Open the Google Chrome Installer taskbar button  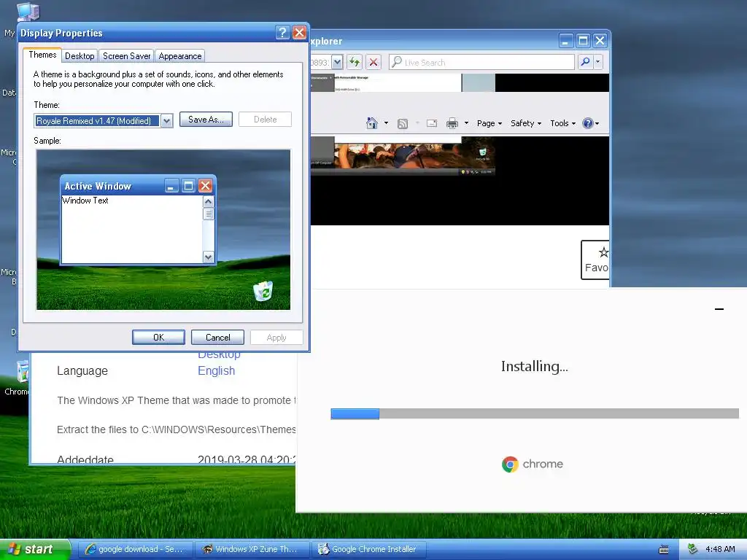click(x=369, y=549)
